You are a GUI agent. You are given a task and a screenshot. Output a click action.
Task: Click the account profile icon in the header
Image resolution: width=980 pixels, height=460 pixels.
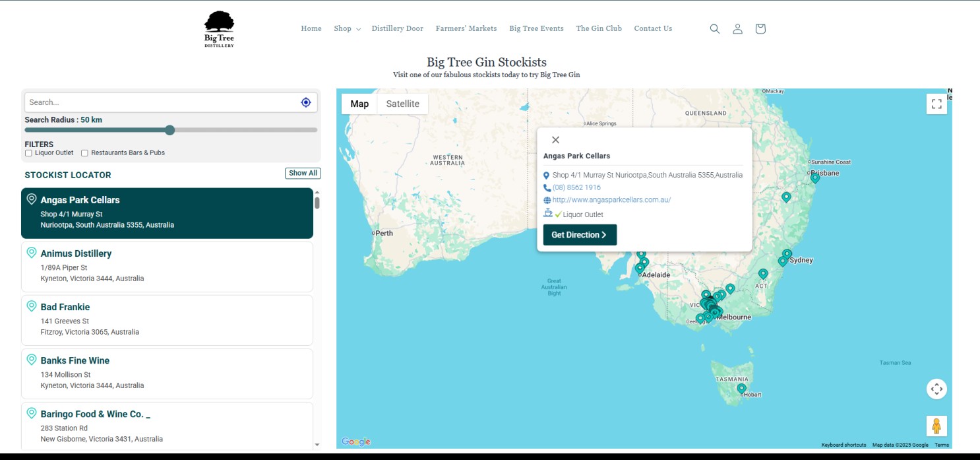click(x=737, y=28)
